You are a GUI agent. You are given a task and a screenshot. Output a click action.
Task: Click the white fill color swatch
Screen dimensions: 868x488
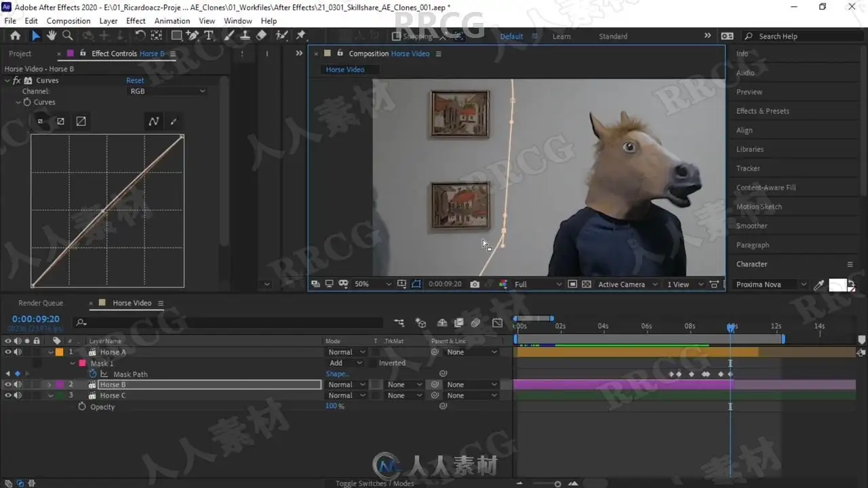pos(837,285)
